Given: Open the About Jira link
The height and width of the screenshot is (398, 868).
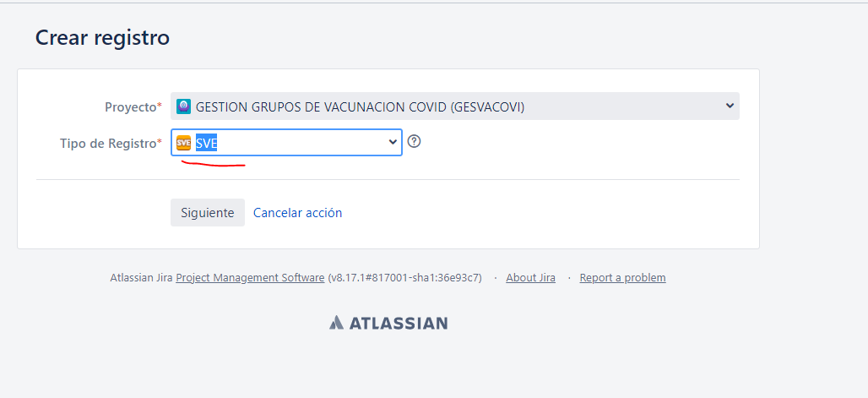Looking at the screenshot, I should [x=531, y=278].
